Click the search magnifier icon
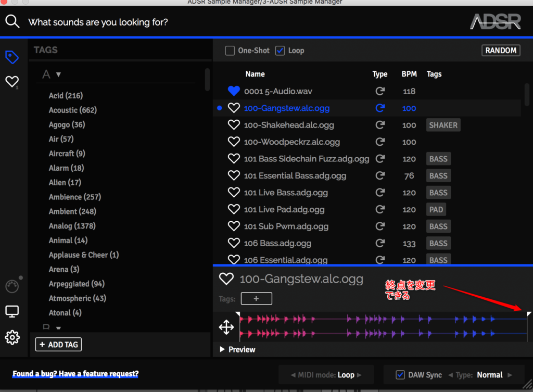The height and width of the screenshot is (392, 533). tap(12, 21)
